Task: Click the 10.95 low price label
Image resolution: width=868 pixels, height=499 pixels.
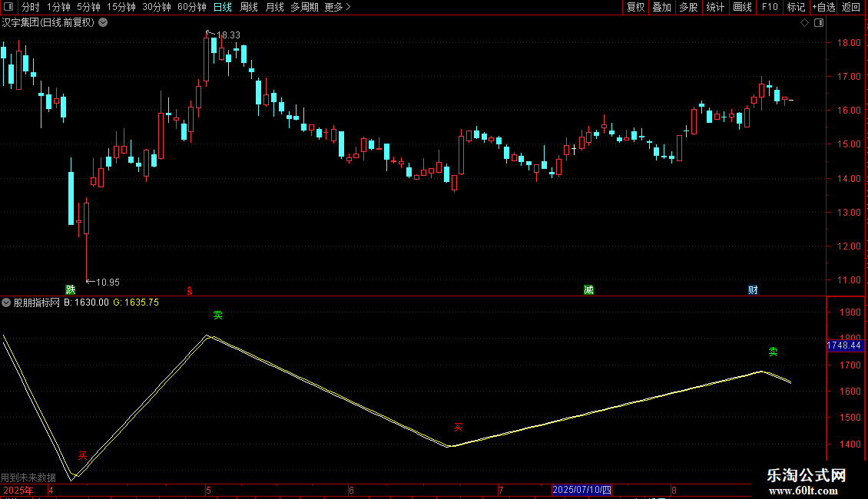Action: click(x=108, y=283)
